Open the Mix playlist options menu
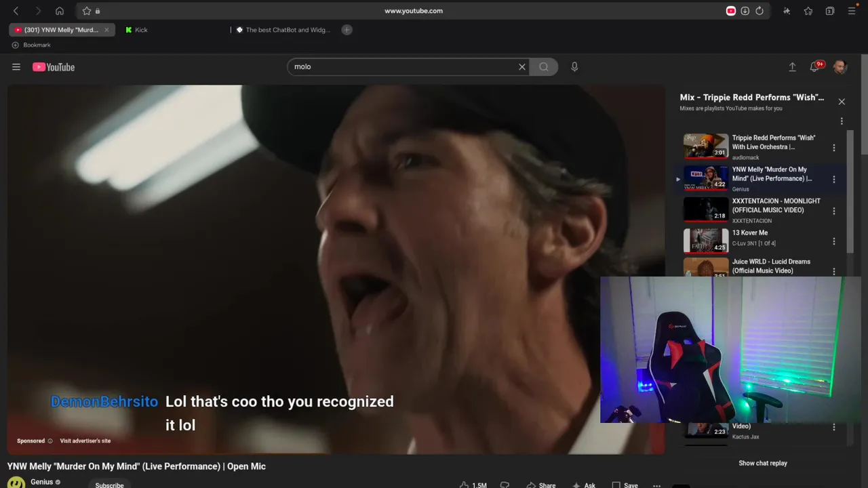The width and height of the screenshot is (868, 488). [x=842, y=121]
